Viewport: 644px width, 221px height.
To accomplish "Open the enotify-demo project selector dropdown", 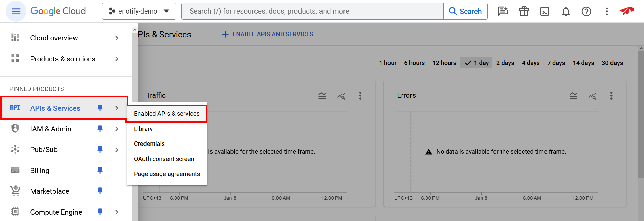I will click(139, 11).
